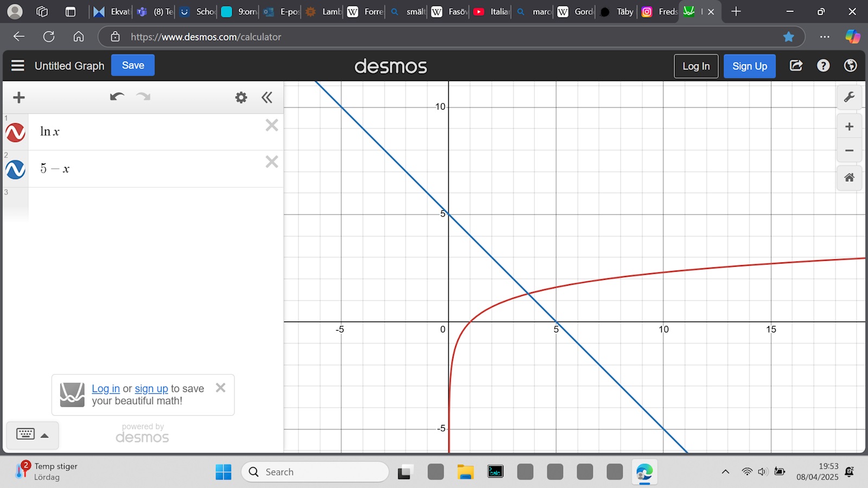The width and height of the screenshot is (868, 488).
Task: Open the language globe menu
Action: tap(850, 66)
